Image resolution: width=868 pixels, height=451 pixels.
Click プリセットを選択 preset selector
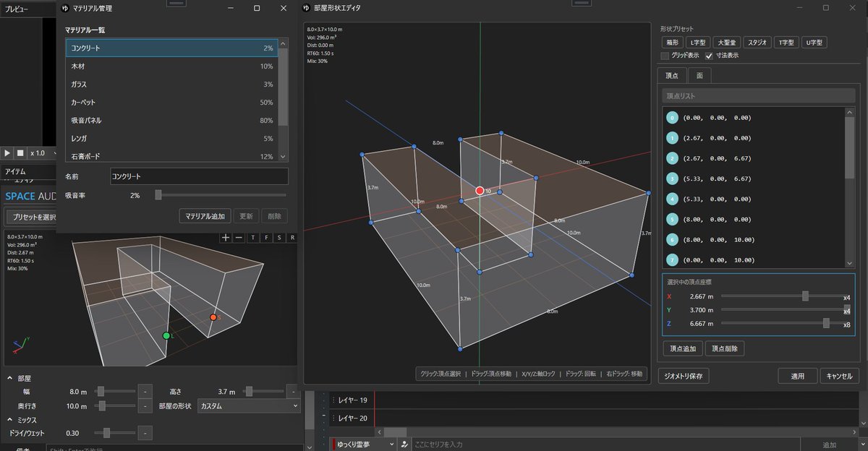(31, 217)
